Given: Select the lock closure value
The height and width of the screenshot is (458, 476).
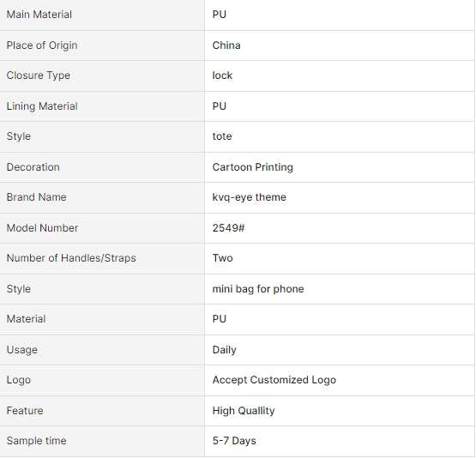Looking at the screenshot, I should tap(222, 75).
